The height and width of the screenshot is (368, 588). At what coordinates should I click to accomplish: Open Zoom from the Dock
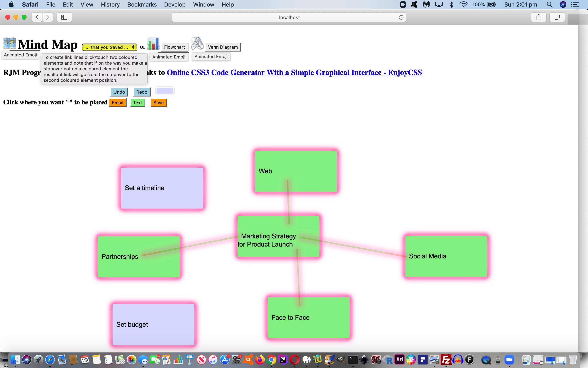tap(510, 359)
